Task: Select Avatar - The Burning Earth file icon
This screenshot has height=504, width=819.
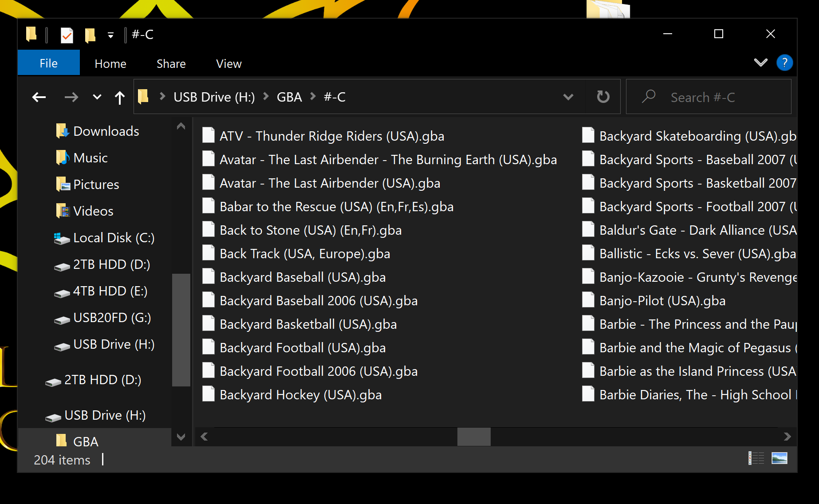Action: click(x=209, y=158)
